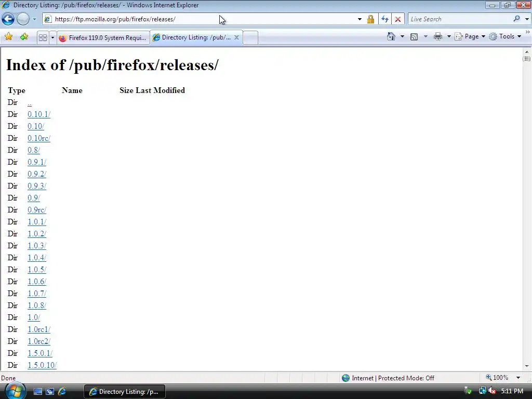Open the 0.10rc/ directory link

pyautogui.click(x=39, y=138)
